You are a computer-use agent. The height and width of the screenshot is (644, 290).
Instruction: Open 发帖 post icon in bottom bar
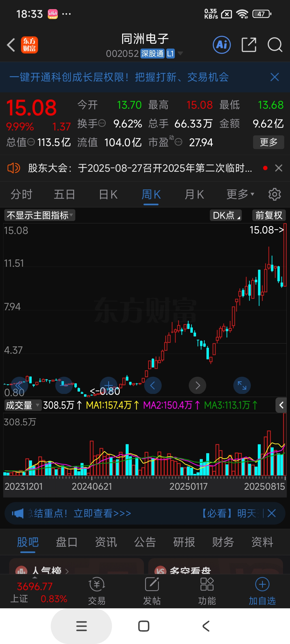pos(152,591)
